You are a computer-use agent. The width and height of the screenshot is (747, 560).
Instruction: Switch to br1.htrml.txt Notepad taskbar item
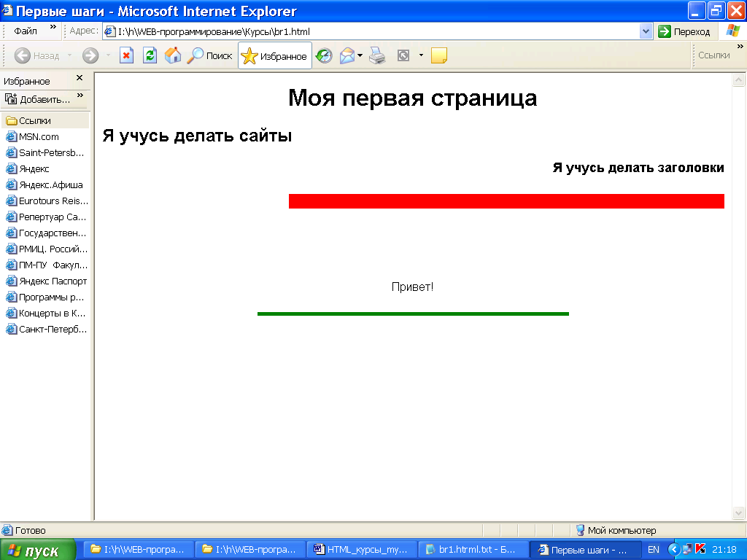(x=473, y=550)
